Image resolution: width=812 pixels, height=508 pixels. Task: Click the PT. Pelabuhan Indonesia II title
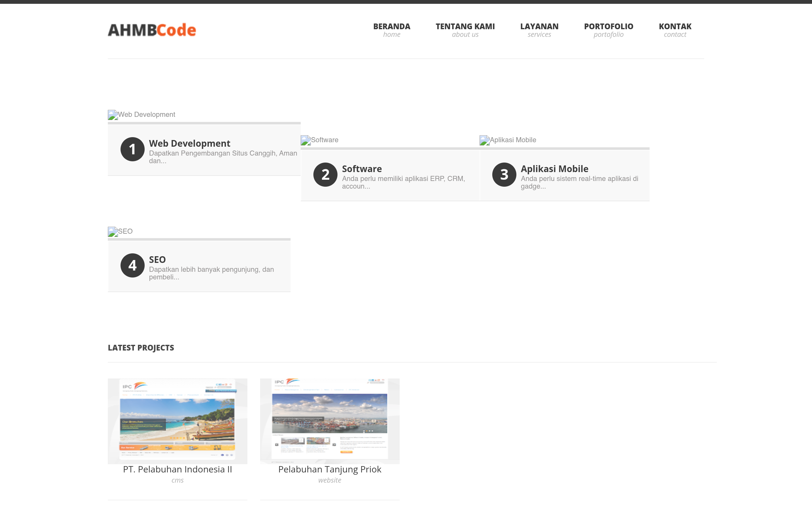coord(178,469)
